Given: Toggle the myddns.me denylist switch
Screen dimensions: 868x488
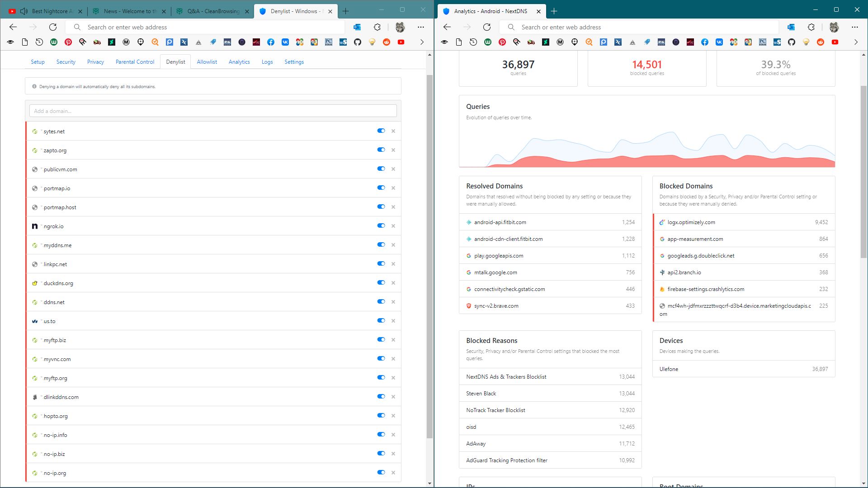Looking at the screenshot, I should [381, 244].
